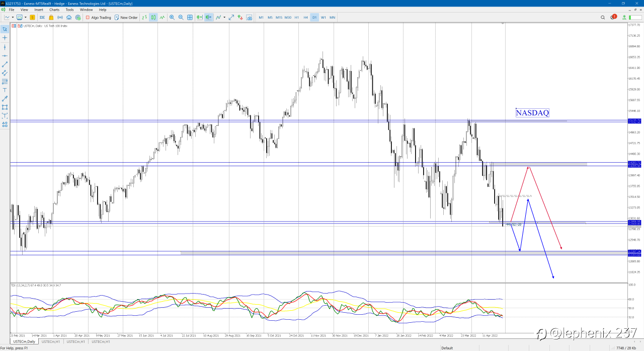Toggle auto scroll to latest bar

200,17
